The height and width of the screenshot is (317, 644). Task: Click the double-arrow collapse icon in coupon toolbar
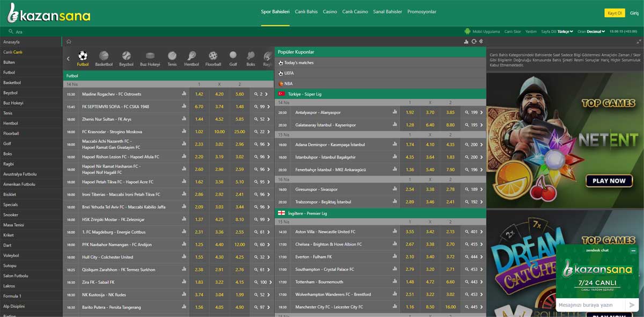[x=481, y=41]
